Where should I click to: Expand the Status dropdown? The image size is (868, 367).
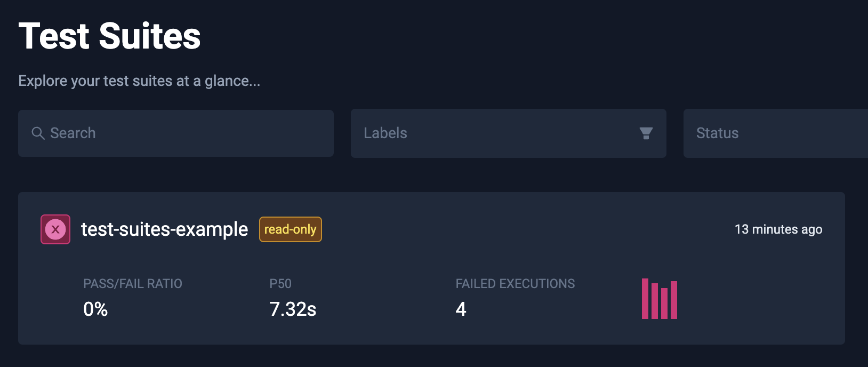[773, 133]
